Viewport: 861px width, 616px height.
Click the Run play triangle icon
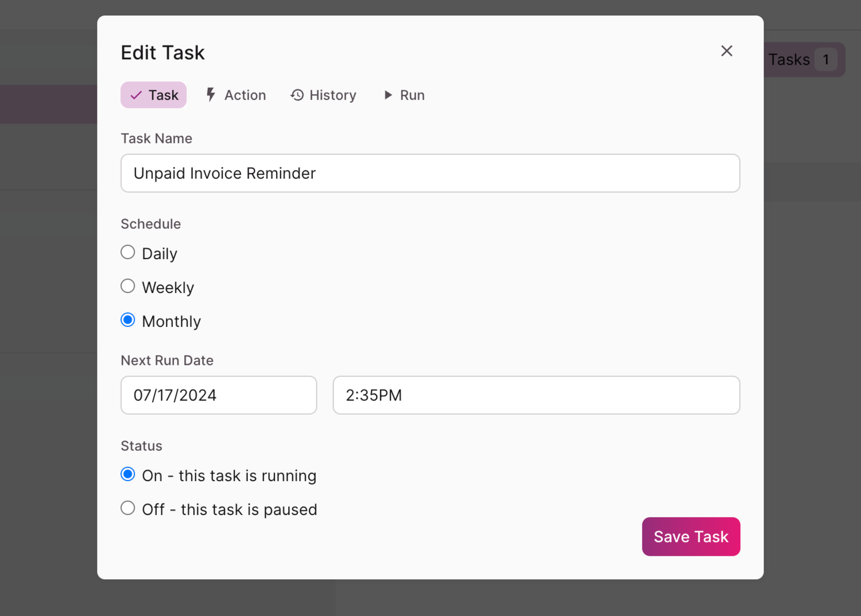click(388, 95)
